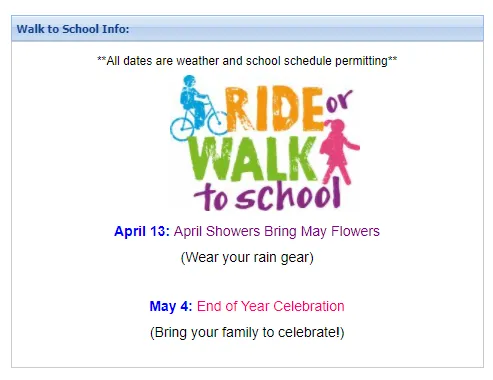Click the green WALK word in logo
Image resolution: width=493 pixels, height=380 pixels.
tap(252, 158)
